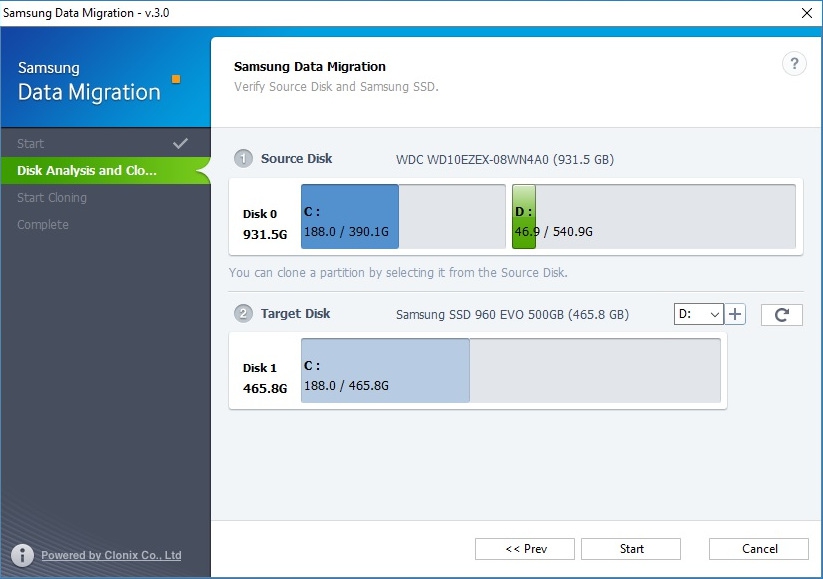Select Disk Analysis and Clo... step
The height and width of the screenshot is (579, 823).
105,171
